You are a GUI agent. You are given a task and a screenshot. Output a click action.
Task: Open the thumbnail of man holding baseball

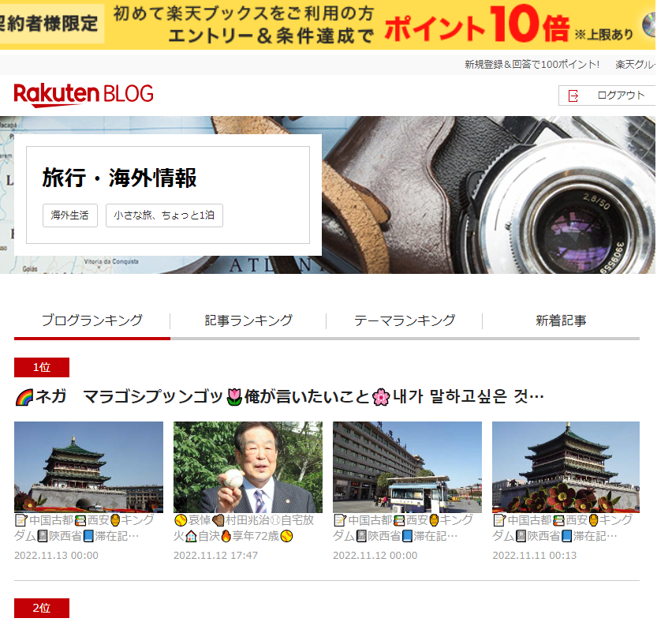(248, 467)
